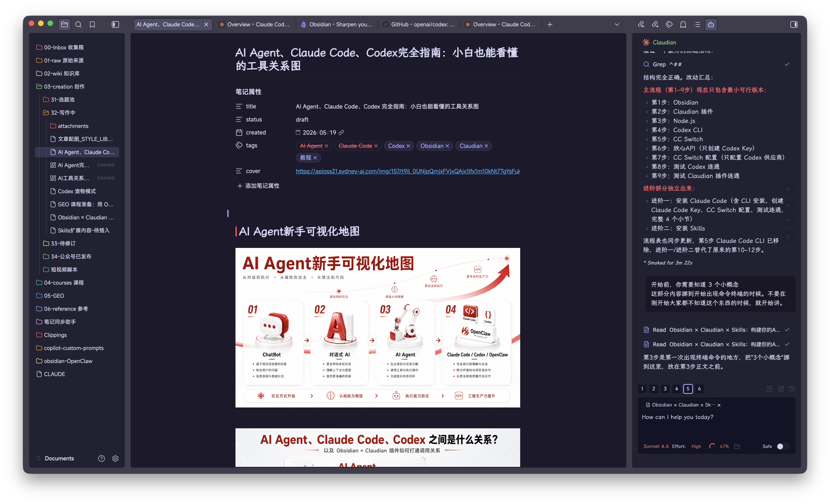
Task: Remove the 教程 tag
Action: (315, 158)
